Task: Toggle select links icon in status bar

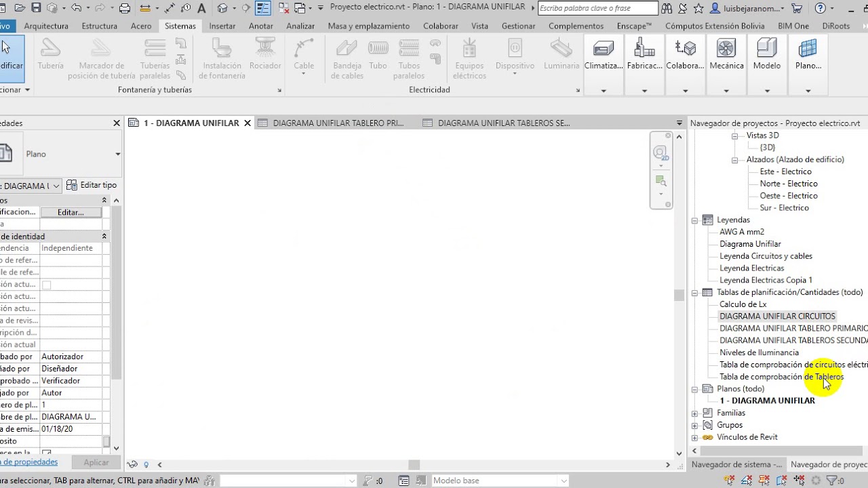Action: coord(730,481)
